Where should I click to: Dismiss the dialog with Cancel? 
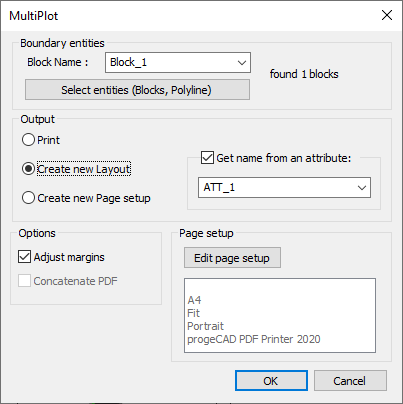coord(350,381)
